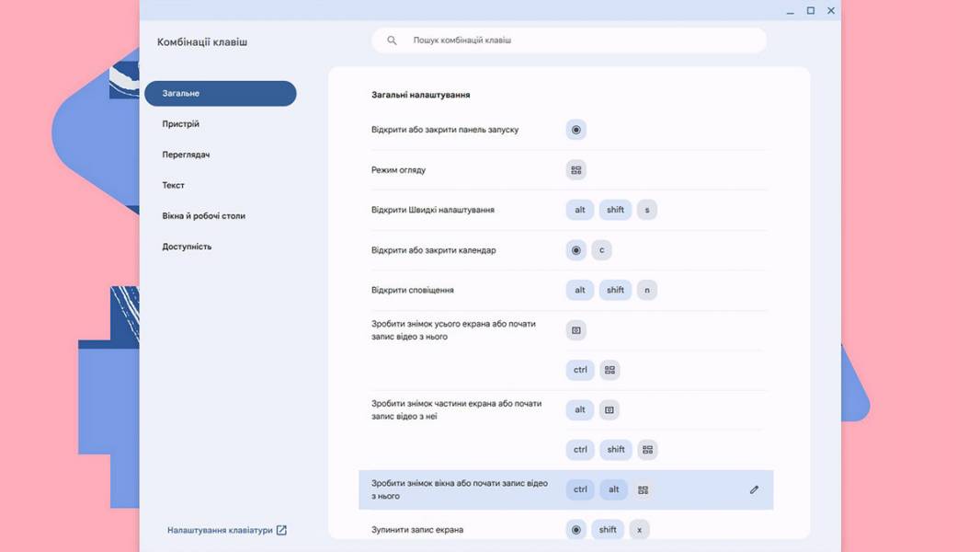Click the pencil edit icon on highlighted row
This screenshot has width=980, height=552.
coord(754,489)
